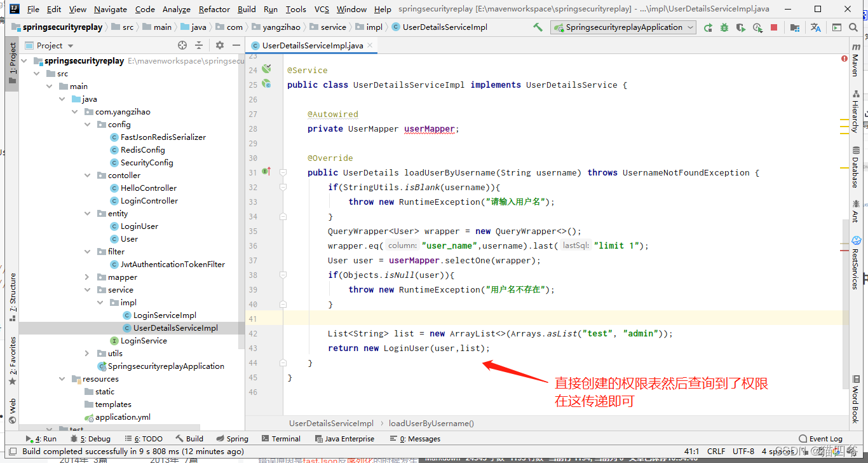Open the 4: Run tool window
Viewport: 868px width, 463px height.
(x=41, y=439)
